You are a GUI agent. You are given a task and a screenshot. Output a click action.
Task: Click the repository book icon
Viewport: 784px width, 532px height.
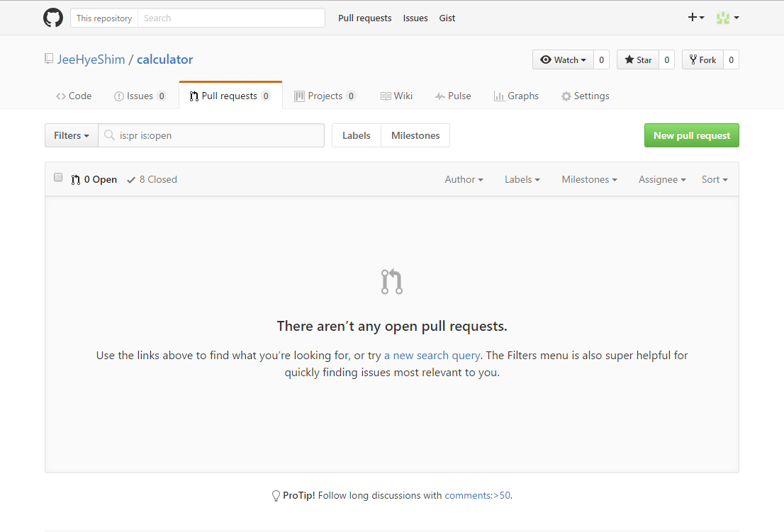[48, 59]
